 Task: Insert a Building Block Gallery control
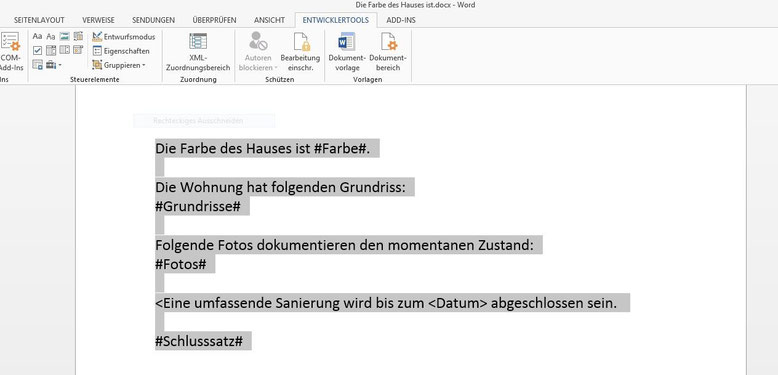point(78,36)
